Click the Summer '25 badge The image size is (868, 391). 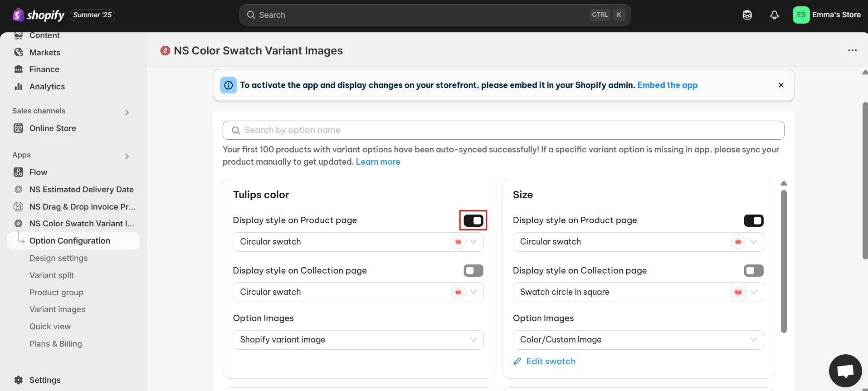click(x=93, y=15)
